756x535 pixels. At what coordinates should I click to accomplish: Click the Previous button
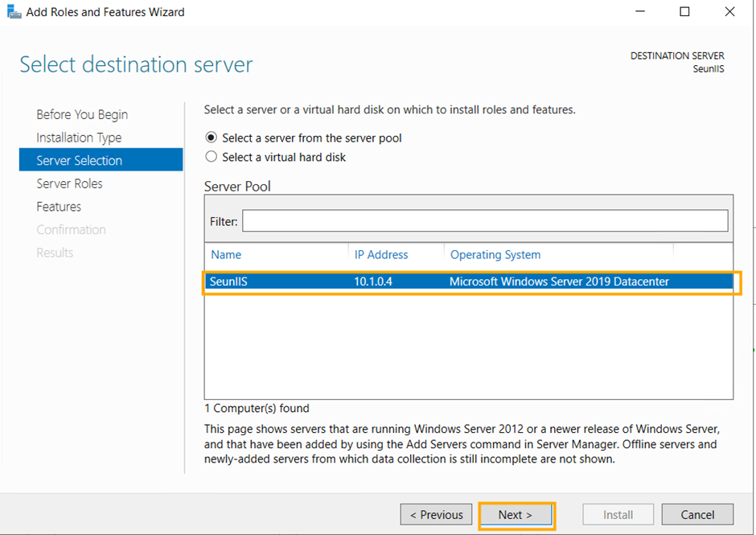coord(437,515)
